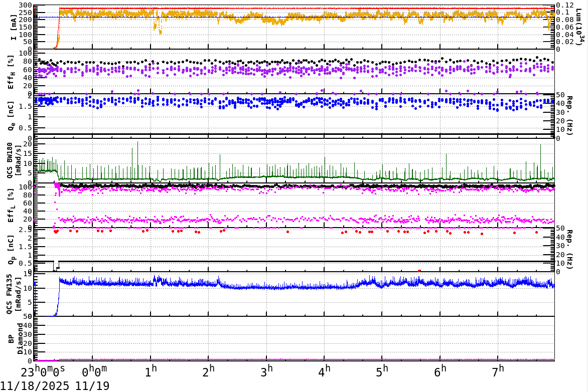The width and height of the screenshot is (588, 392).
Task: Click the '3h' time axis label
Action: (266, 372)
